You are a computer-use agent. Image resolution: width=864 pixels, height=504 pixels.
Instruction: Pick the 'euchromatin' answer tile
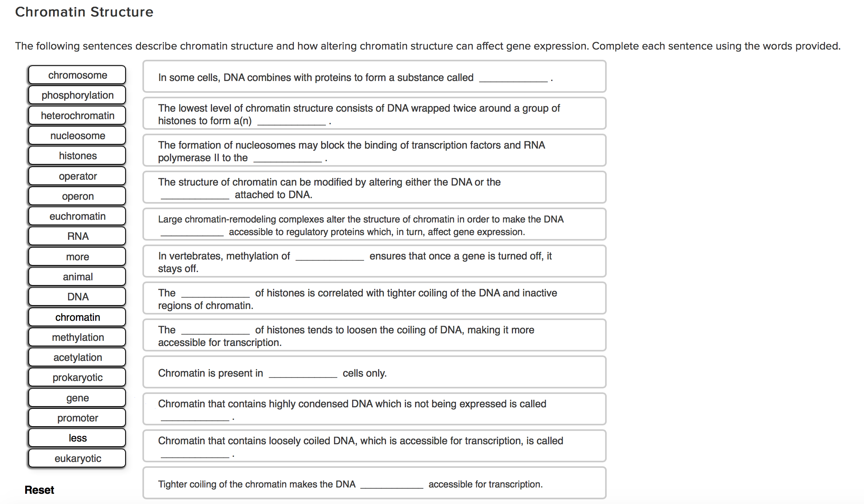77,216
